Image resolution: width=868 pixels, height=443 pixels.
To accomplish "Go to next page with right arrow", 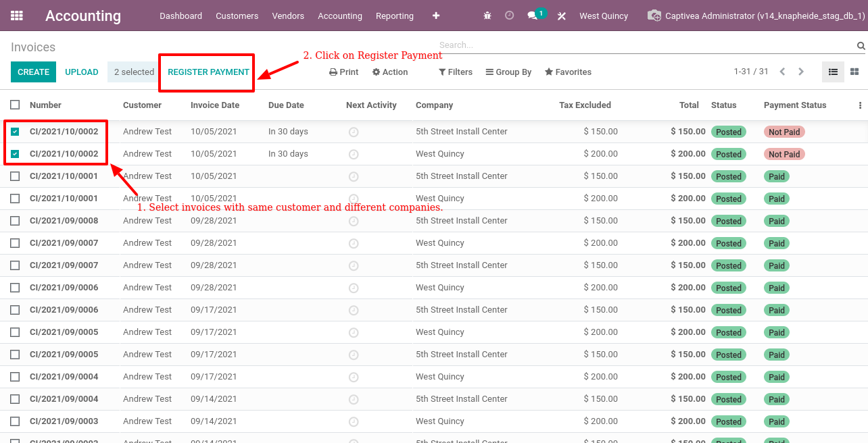I will (801, 72).
